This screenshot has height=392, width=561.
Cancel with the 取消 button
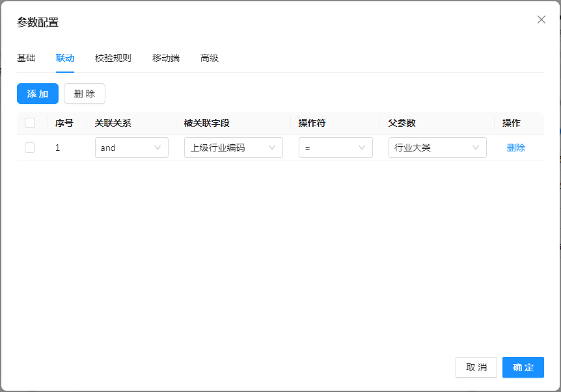(476, 367)
